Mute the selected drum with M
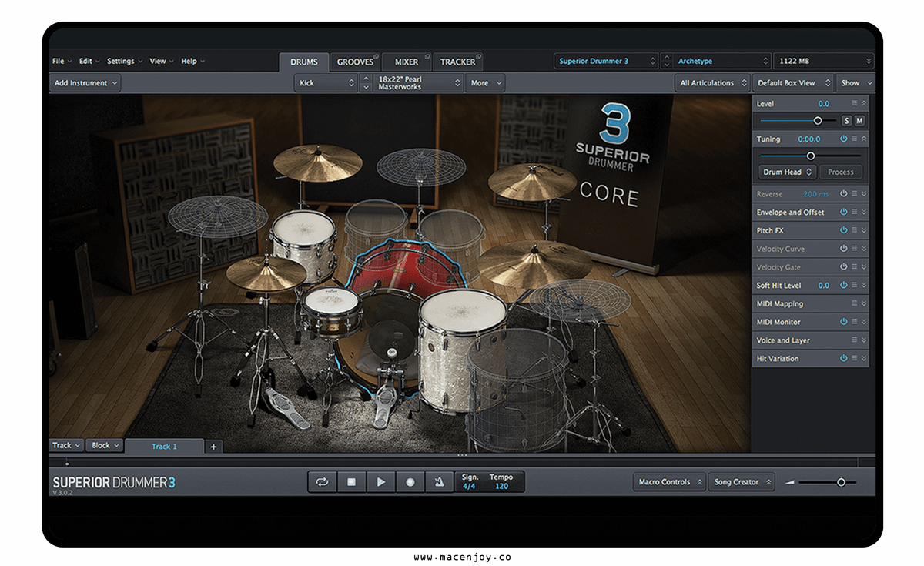 (x=859, y=121)
